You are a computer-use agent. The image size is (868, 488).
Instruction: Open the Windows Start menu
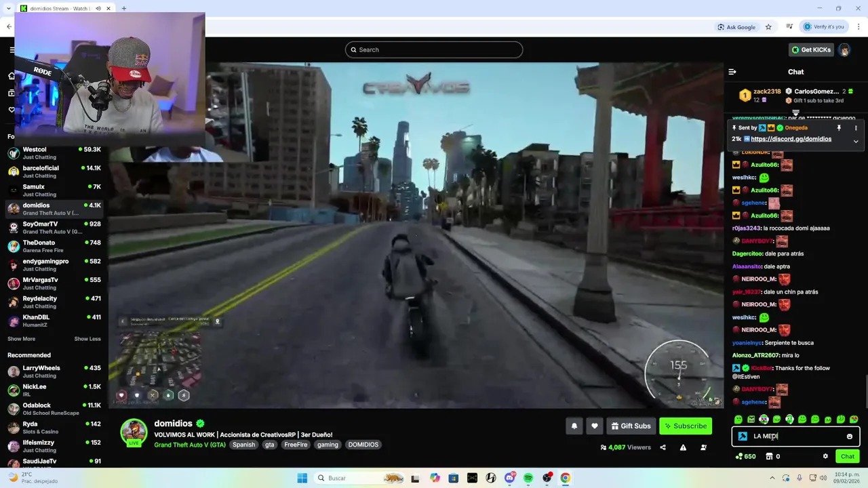[302, 478]
